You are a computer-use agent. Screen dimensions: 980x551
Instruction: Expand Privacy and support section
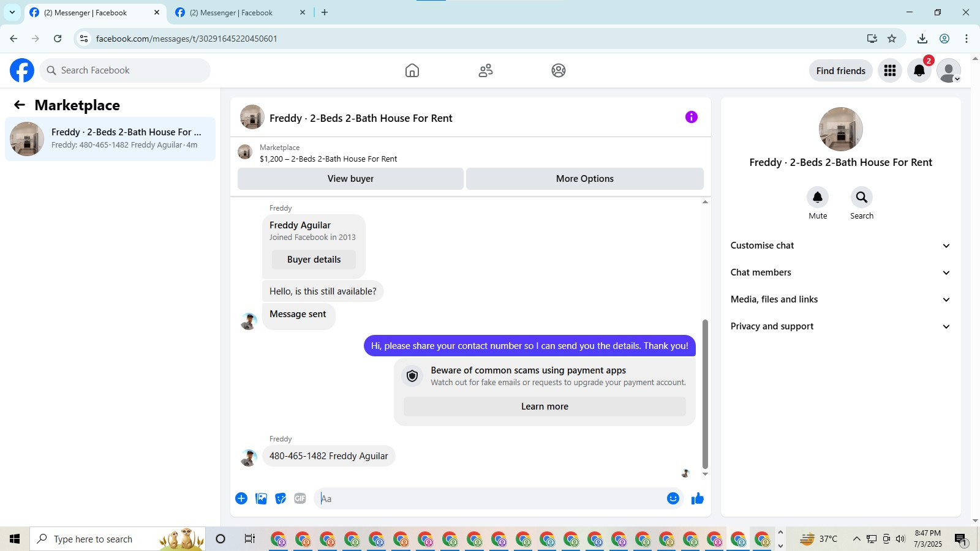point(840,326)
